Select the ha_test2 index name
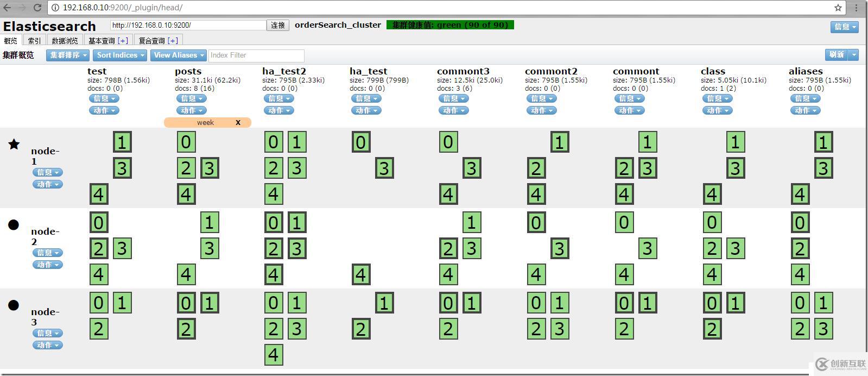The image size is (868, 376). pyautogui.click(x=284, y=71)
